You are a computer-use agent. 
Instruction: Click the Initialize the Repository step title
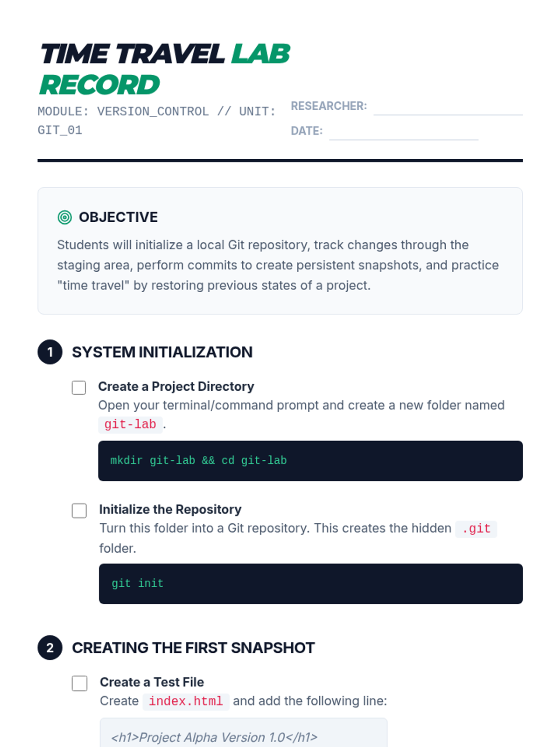[x=170, y=509]
